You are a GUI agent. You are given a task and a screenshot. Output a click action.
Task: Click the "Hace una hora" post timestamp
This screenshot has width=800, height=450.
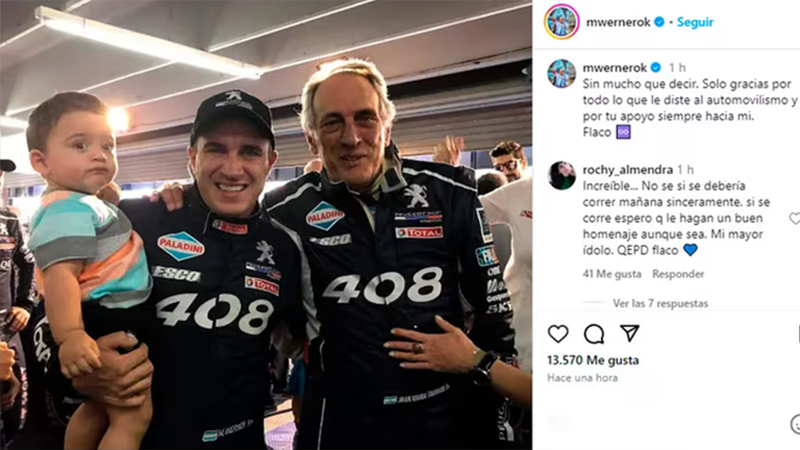click(580, 377)
